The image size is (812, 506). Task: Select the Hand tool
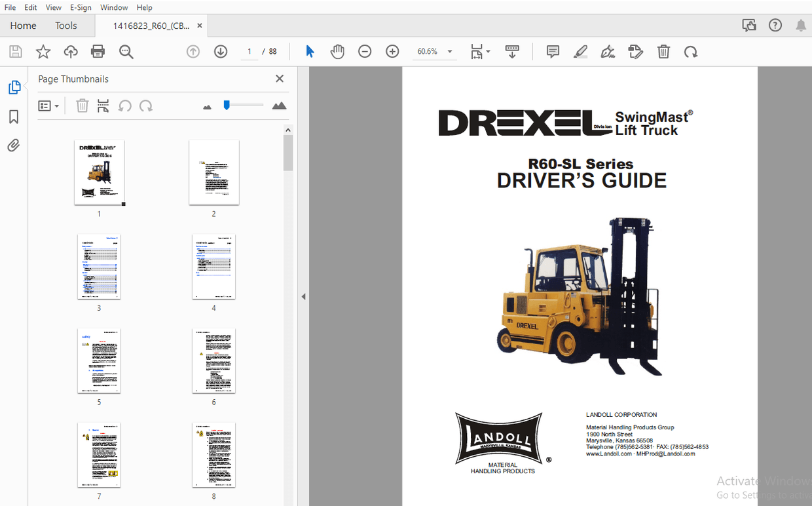pos(337,51)
